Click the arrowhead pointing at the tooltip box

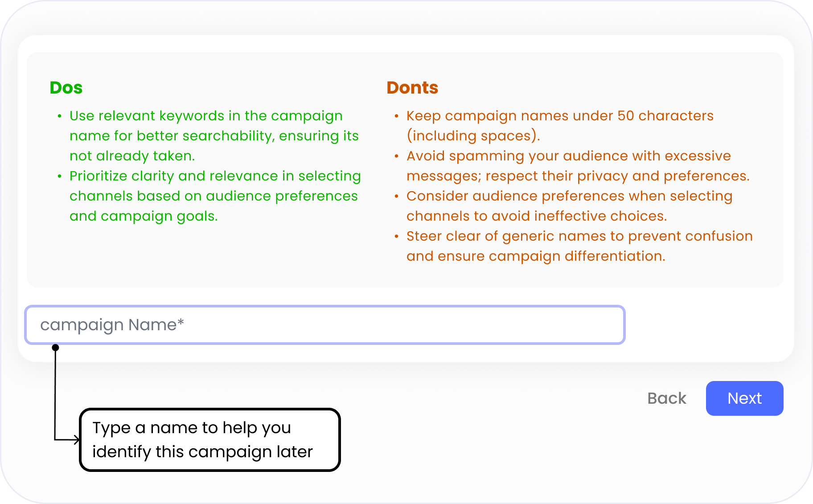tap(77, 440)
